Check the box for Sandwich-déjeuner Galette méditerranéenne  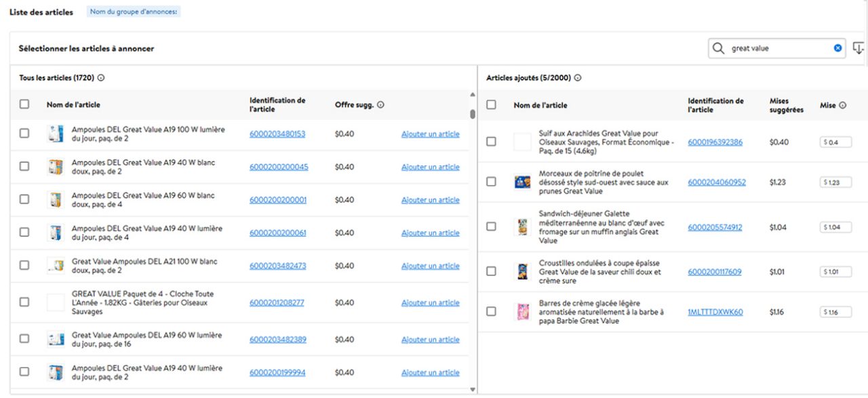coord(492,227)
